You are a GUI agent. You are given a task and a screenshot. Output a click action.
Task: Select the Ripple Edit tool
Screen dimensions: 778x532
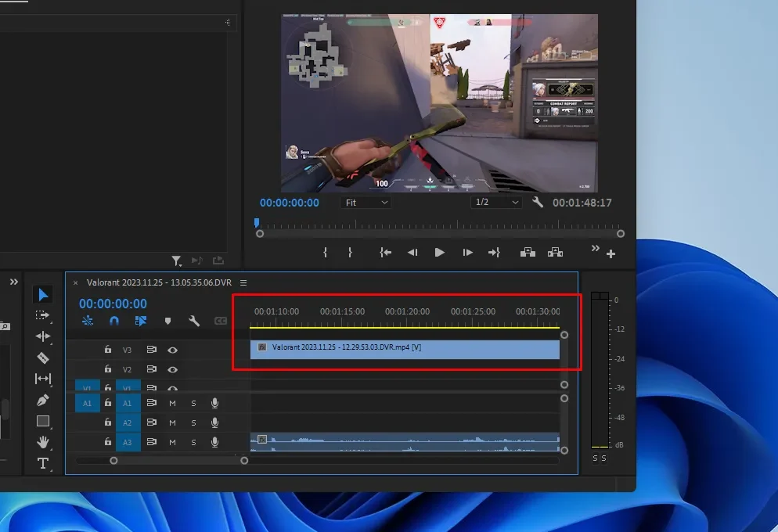(43, 336)
